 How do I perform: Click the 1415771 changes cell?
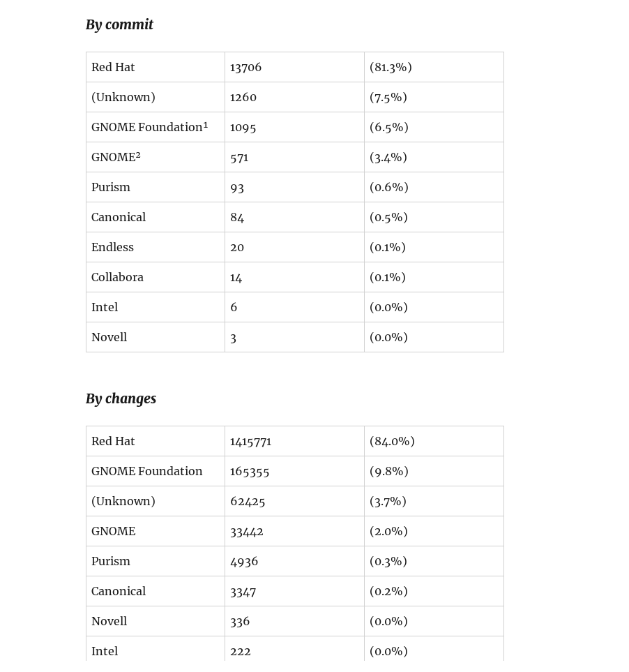[x=251, y=441]
